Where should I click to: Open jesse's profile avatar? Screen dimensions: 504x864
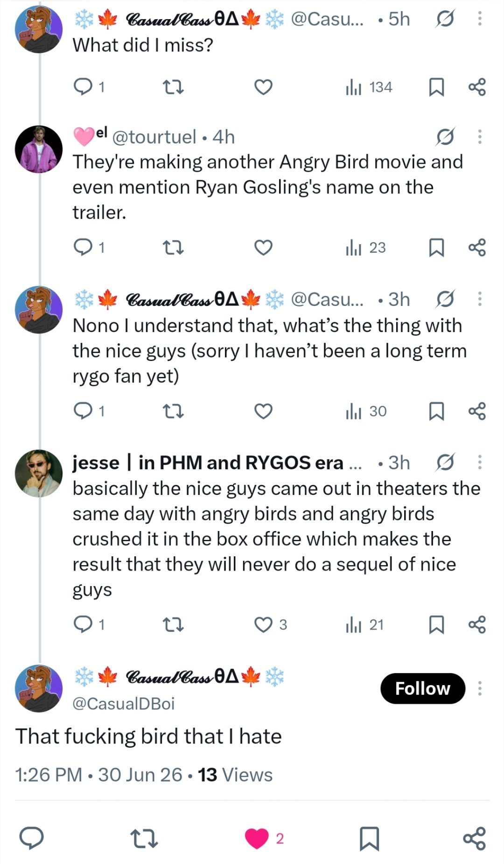[x=39, y=474]
